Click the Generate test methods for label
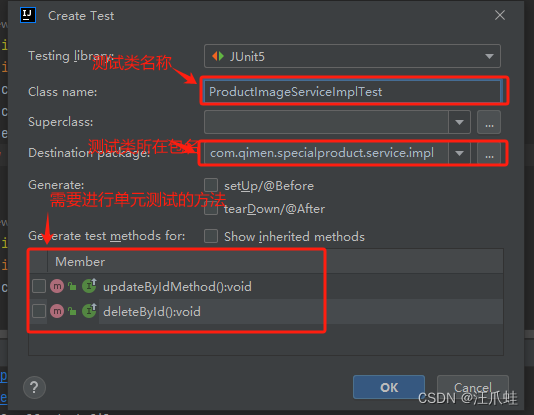 pos(107,236)
